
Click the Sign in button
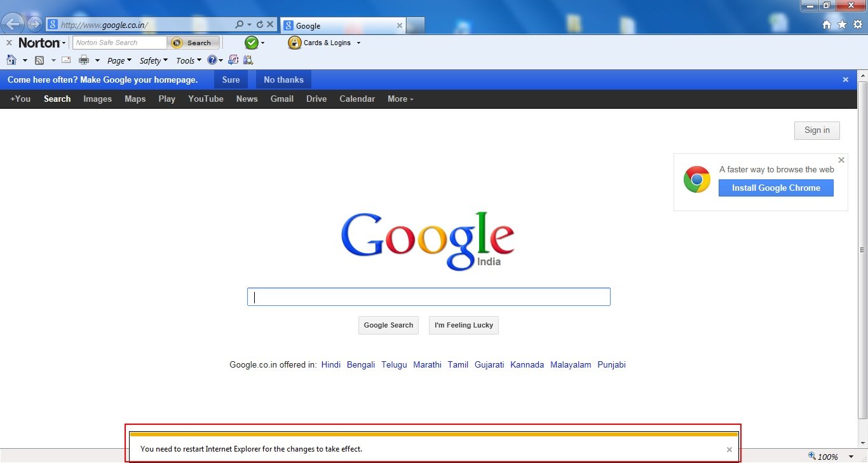(817, 130)
